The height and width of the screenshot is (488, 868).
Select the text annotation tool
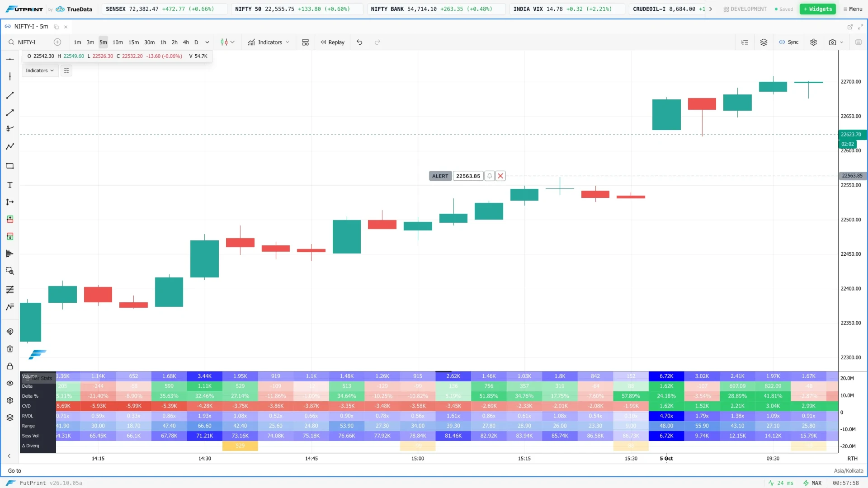pos(10,185)
